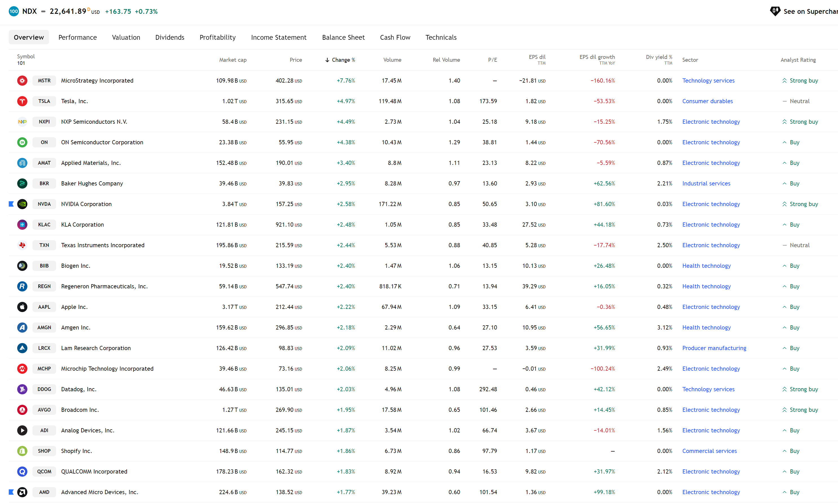This screenshot has width=838, height=504.
Task: Sort by the Market cap column header
Action: [x=233, y=60]
